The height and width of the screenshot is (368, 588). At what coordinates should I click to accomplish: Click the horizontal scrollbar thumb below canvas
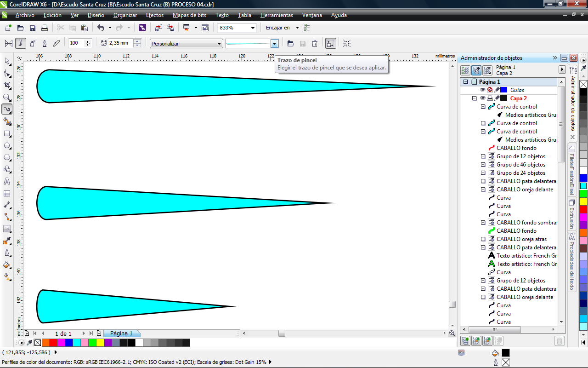[x=282, y=333]
